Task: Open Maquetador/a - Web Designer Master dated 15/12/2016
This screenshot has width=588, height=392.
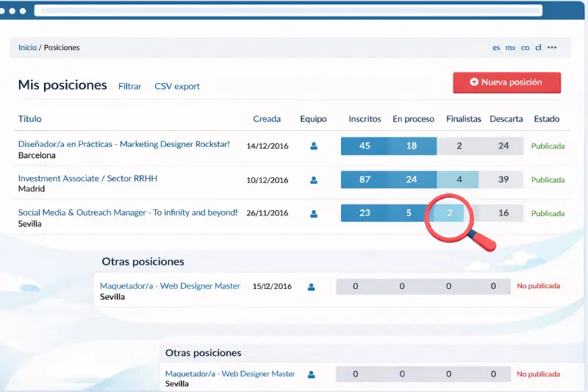Action: coord(170,286)
